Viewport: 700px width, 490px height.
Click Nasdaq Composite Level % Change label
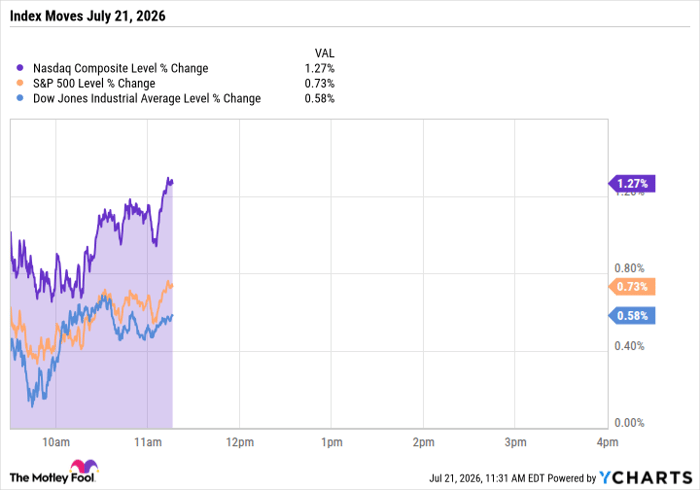(x=121, y=68)
